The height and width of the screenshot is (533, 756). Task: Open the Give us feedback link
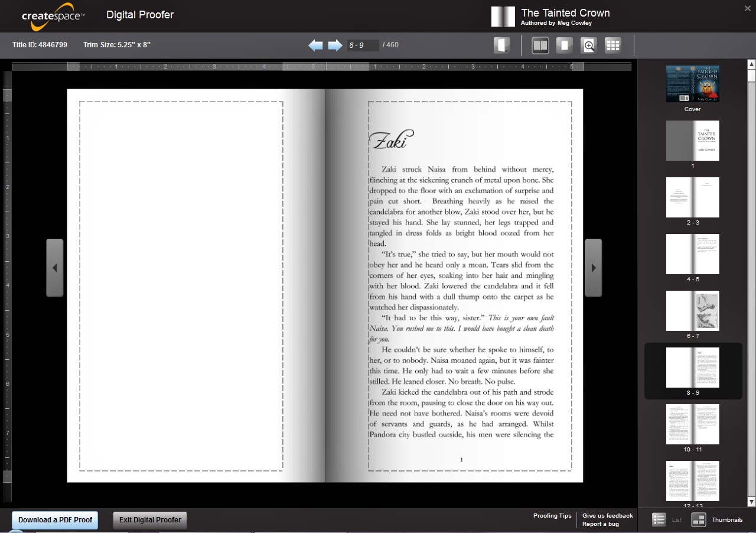click(x=608, y=516)
